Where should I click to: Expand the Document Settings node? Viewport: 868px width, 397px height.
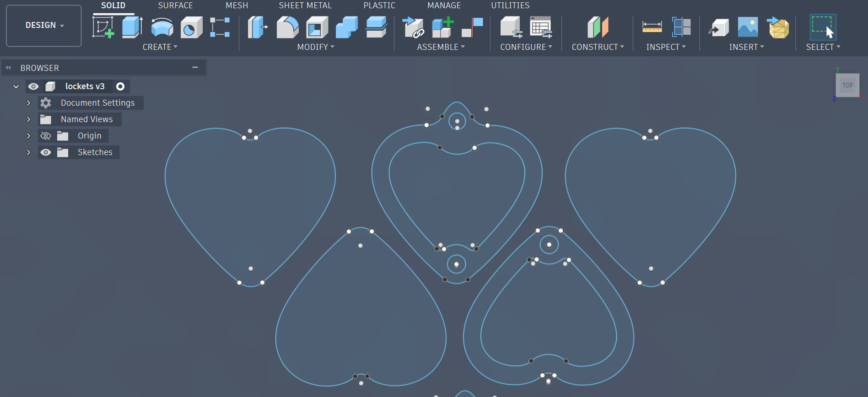tap(28, 103)
